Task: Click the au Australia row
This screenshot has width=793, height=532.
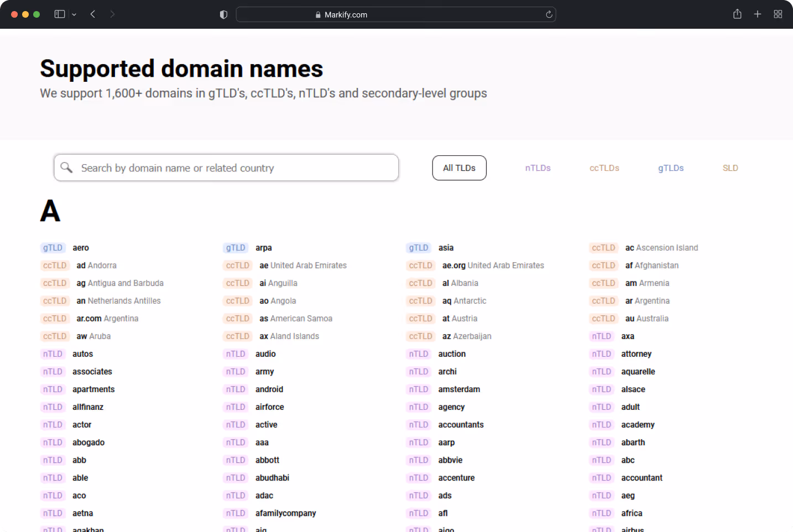Action: (x=629, y=319)
